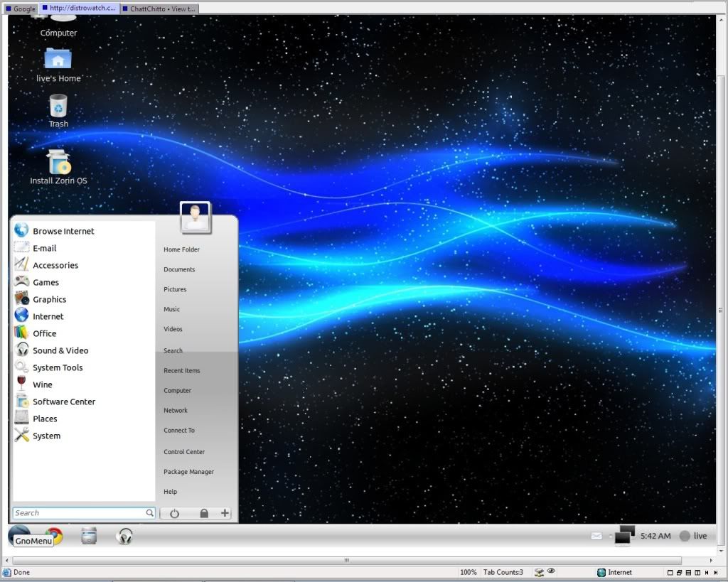Screen dimensions: 728x582
Task: Click the plus button in the menu footer
Action: [225, 513]
